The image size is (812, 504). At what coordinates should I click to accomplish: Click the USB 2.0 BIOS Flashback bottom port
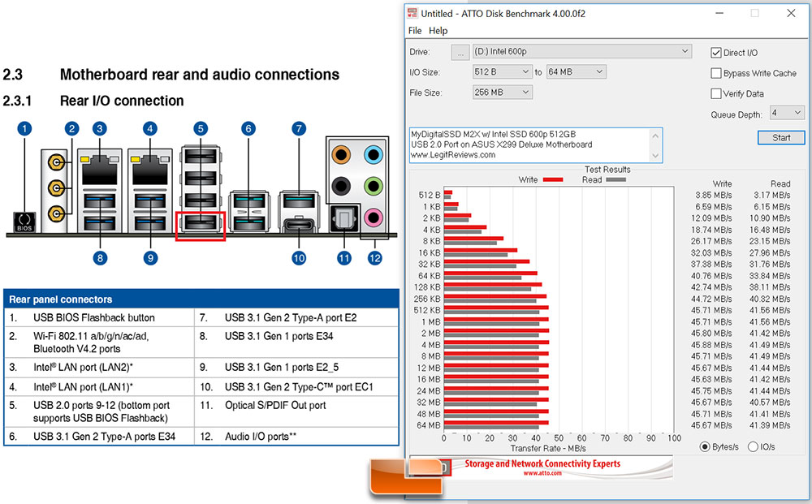point(201,222)
